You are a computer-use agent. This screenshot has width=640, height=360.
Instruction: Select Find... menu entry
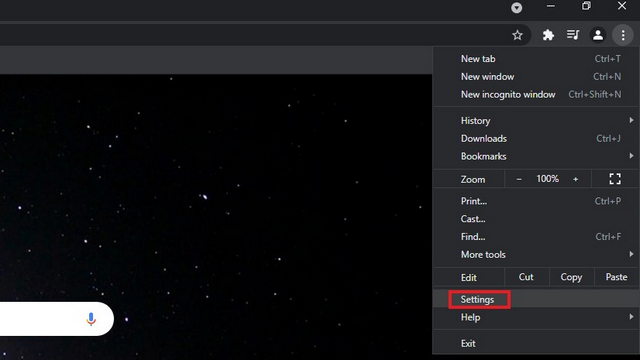point(535,237)
